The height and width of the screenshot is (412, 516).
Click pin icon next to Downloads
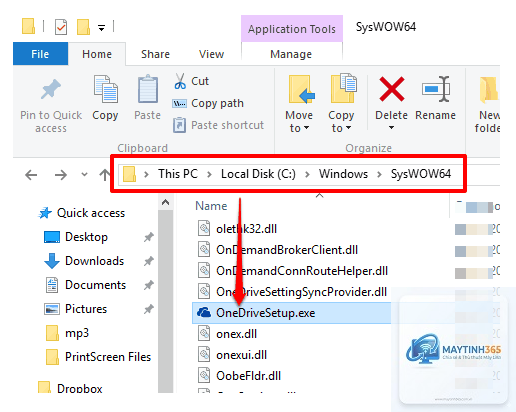[149, 261]
